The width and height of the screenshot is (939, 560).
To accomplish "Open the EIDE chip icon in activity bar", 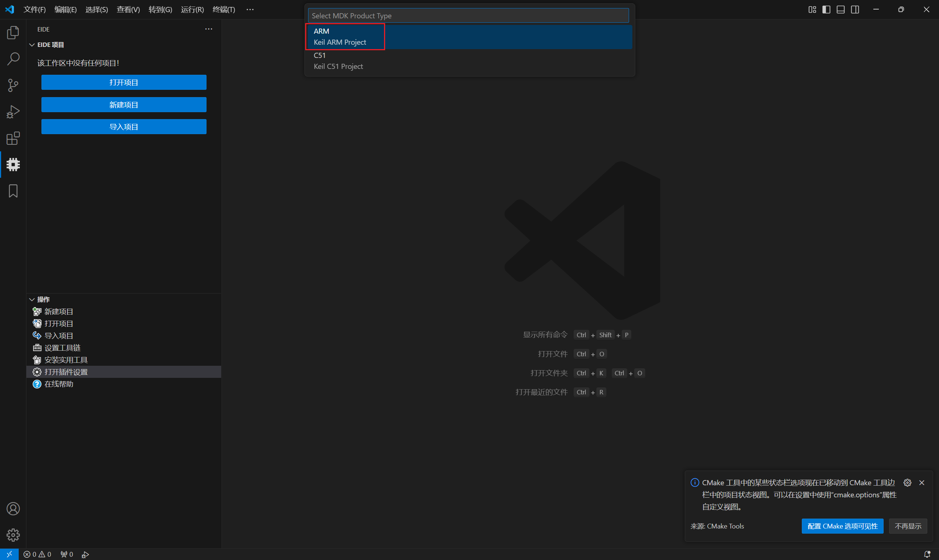I will 13,165.
